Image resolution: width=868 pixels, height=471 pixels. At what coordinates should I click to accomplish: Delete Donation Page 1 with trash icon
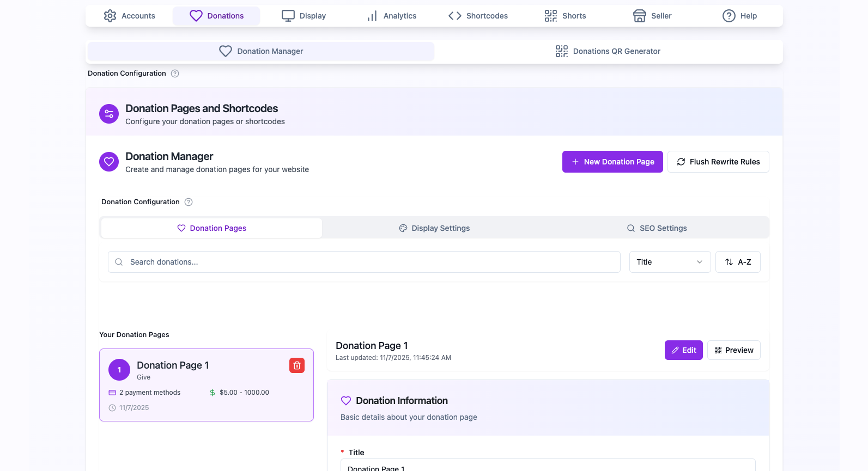(x=297, y=365)
